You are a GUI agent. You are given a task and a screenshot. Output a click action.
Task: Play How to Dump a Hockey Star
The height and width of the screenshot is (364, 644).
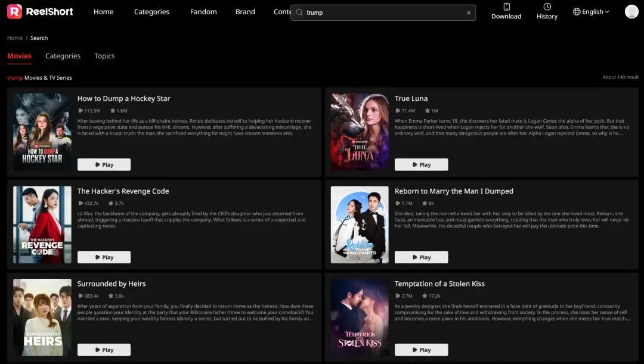pyautogui.click(x=104, y=164)
